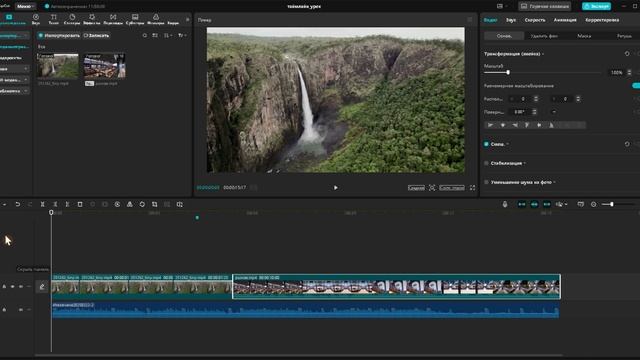The image size is (640, 360).
Task: Click the Scale (Масштаб) slider handle
Action: tap(508, 72)
